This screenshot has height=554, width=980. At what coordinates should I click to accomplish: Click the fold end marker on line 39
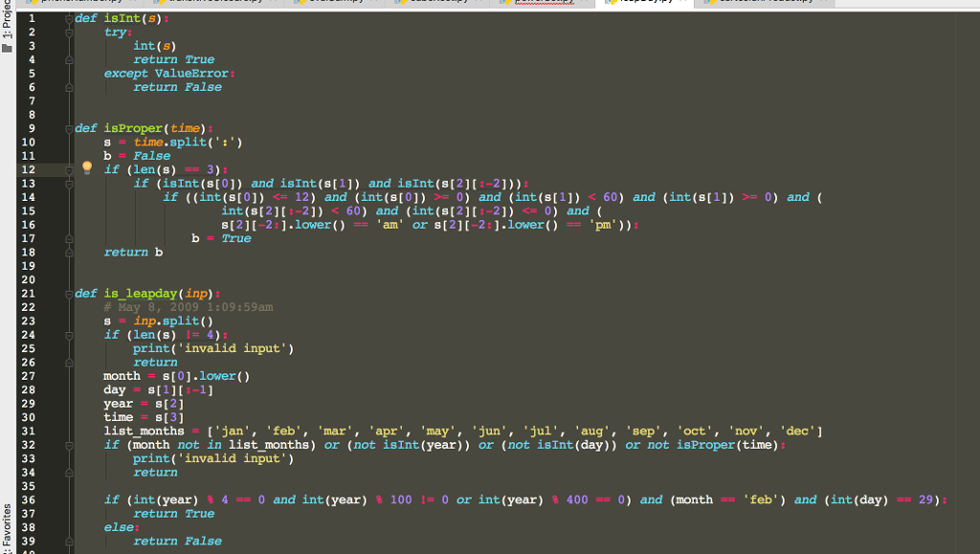[x=69, y=541]
